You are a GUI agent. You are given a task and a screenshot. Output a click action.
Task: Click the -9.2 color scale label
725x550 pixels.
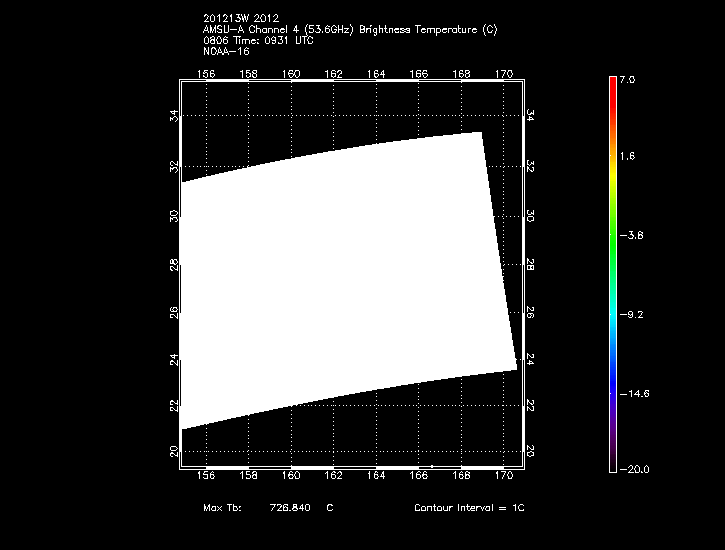click(632, 314)
